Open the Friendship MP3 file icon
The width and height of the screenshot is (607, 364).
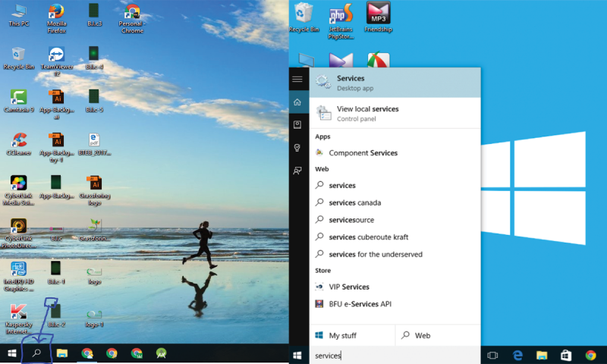point(378,17)
